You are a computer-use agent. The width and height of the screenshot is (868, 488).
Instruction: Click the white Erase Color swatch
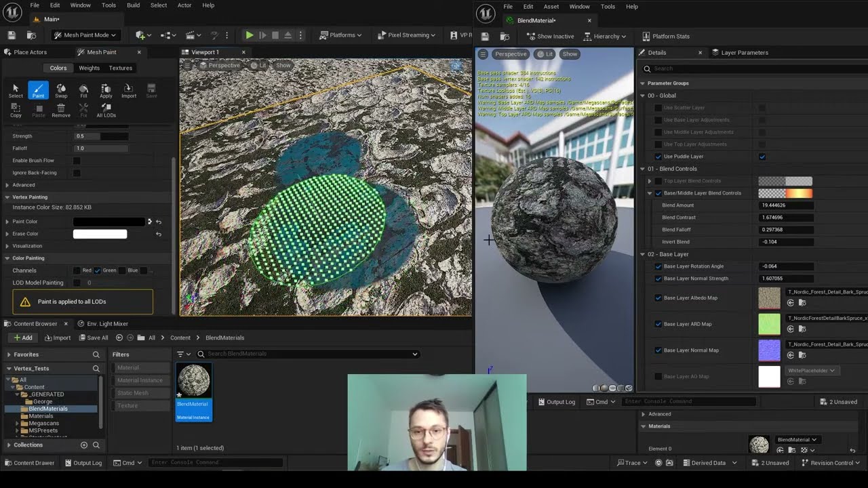point(100,234)
